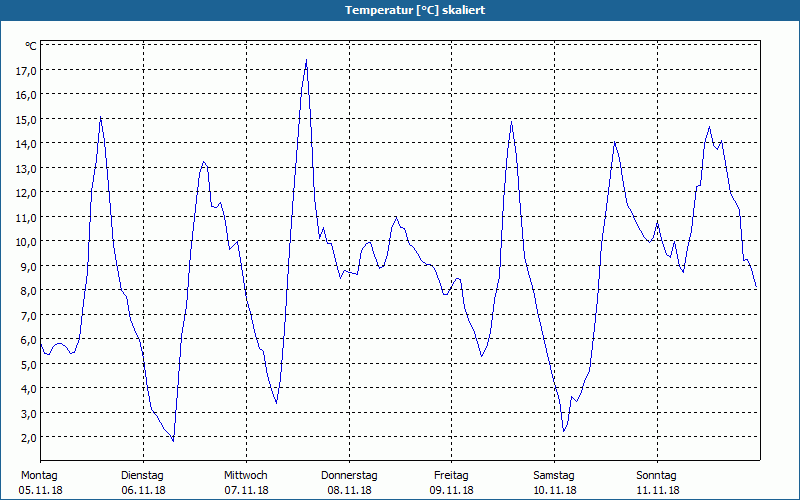Viewport: 800px width, 500px height.
Task: Click the chart title 'Temperatur [°C] skaliert'
Action: [415, 10]
